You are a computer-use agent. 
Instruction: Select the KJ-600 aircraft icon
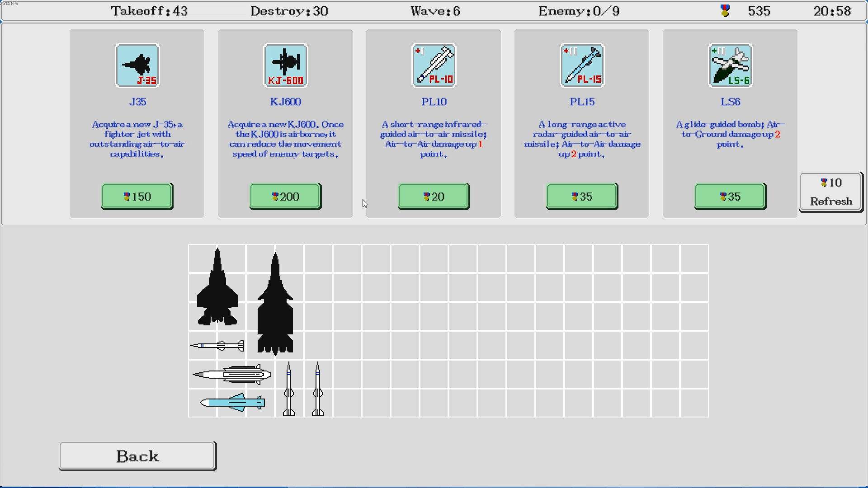point(285,65)
